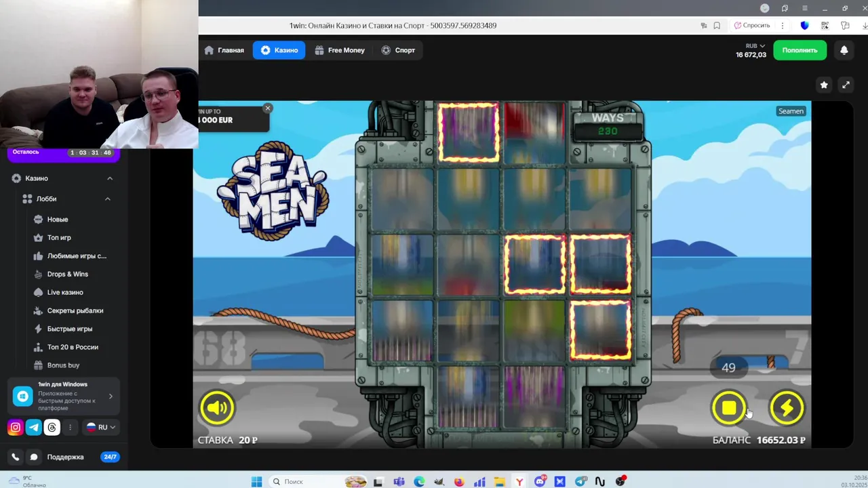Image resolution: width=868 pixels, height=488 pixels.
Task: Expand the game to fullscreen
Action: (846, 85)
